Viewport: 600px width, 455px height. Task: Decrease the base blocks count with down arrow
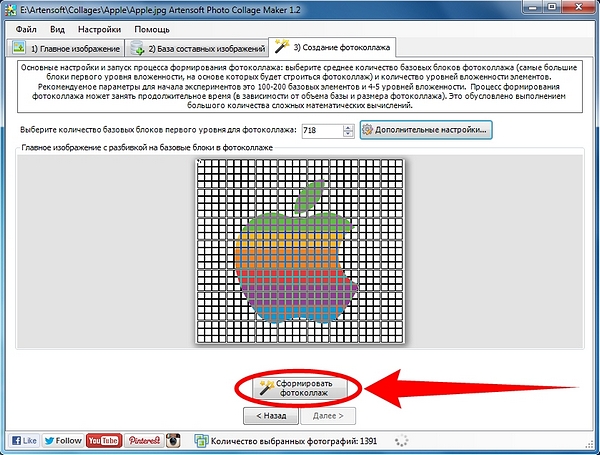tap(348, 134)
